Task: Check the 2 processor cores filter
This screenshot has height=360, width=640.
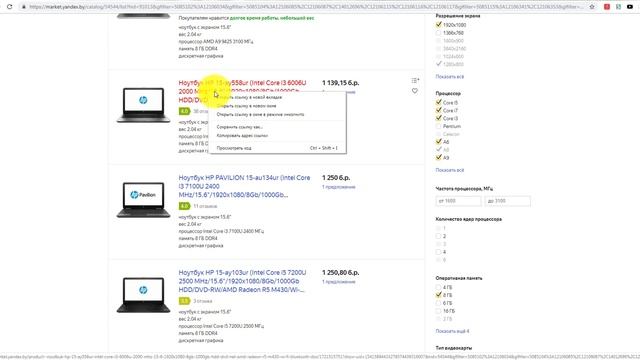Action: click(x=439, y=236)
